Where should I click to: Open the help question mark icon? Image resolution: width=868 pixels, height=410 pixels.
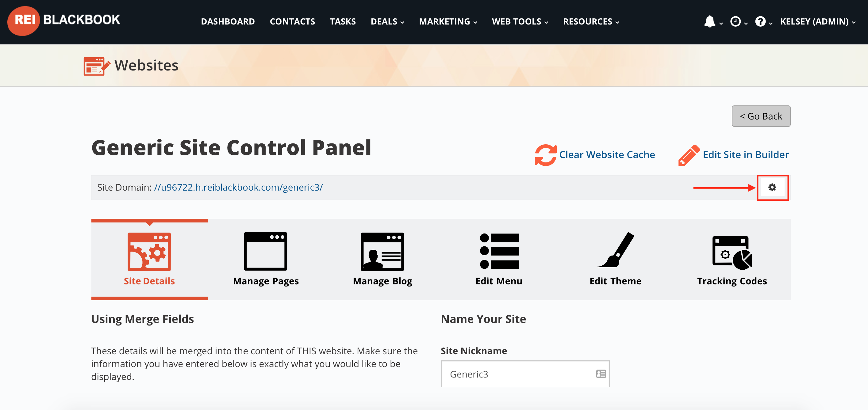(760, 21)
